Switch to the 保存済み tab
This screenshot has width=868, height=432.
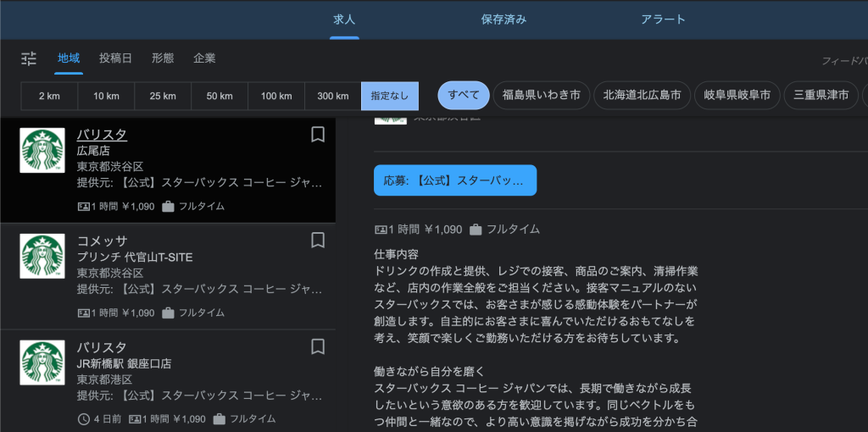point(504,20)
